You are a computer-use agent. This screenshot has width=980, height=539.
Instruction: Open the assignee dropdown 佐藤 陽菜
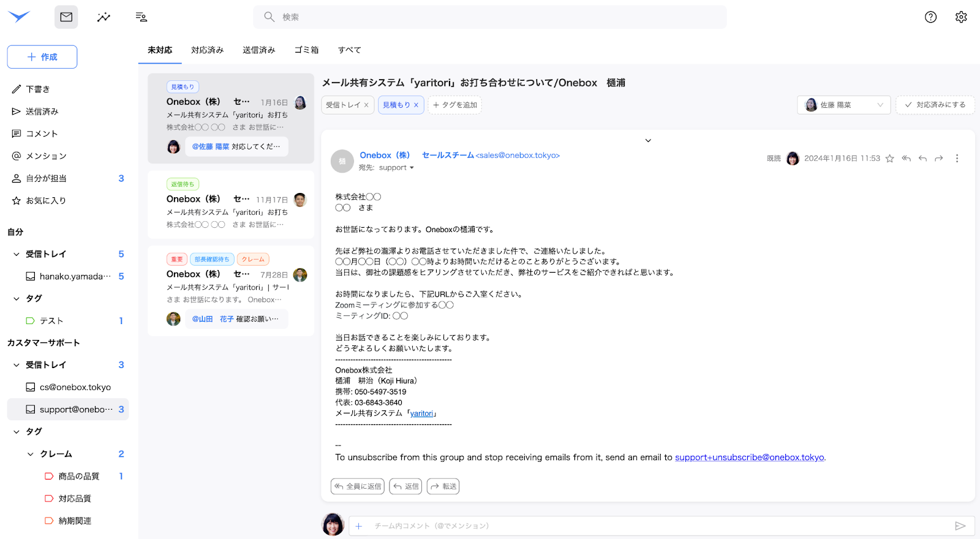tap(843, 105)
